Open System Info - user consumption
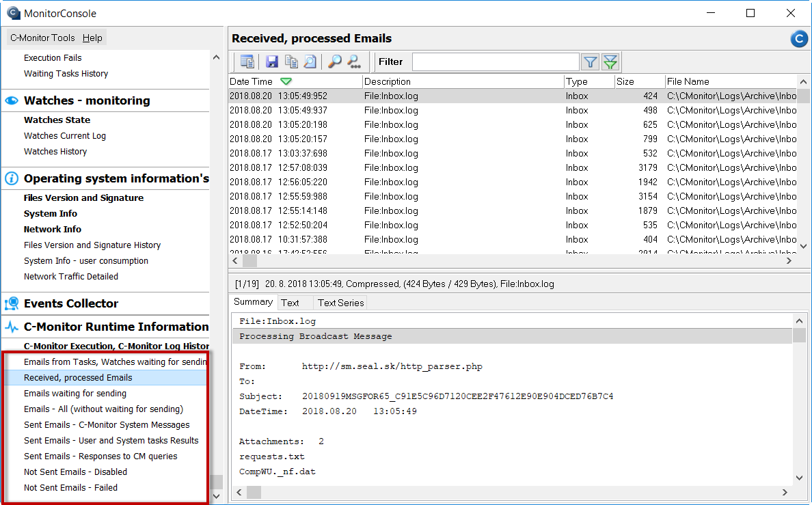The width and height of the screenshot is (812, 505). 86,261
